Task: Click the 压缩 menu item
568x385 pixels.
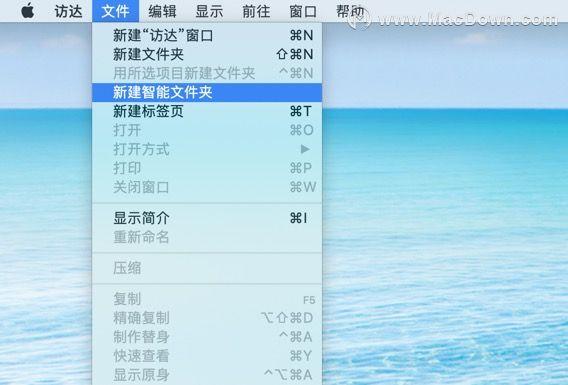Action: click(x=207, y=268)
